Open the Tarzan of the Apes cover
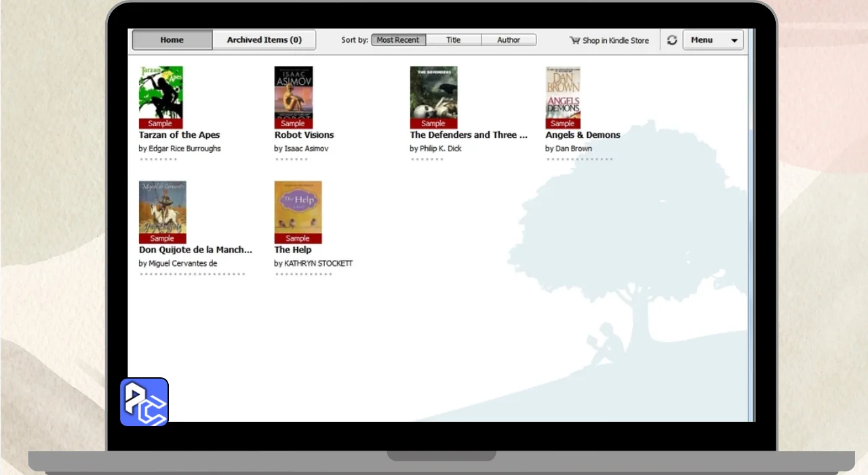Screen dimensions: 868x475 161,97
